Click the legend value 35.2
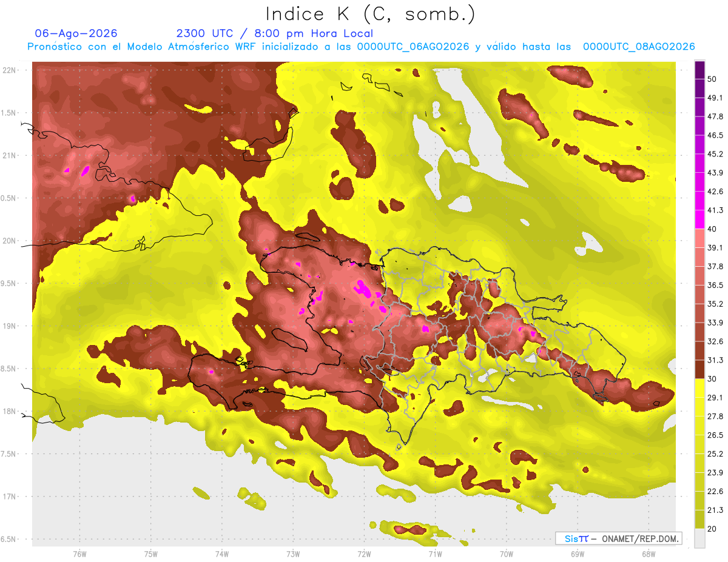 pos(715,304)
